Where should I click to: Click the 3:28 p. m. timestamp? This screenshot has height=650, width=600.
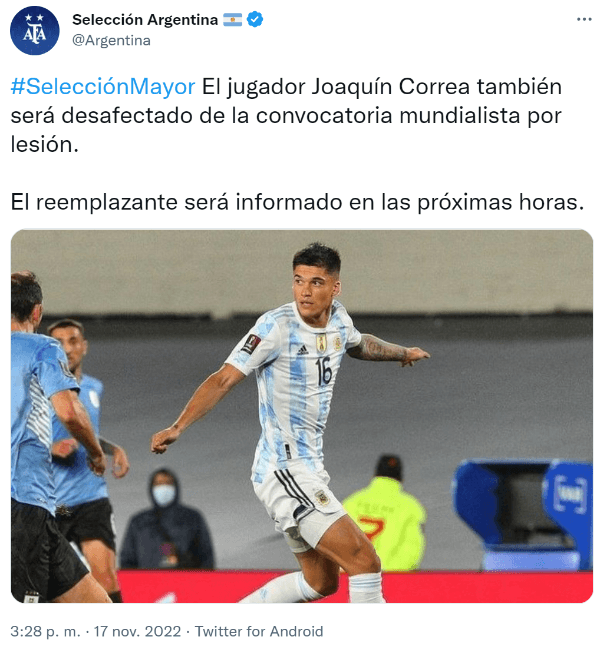click(x=45, y=631)
